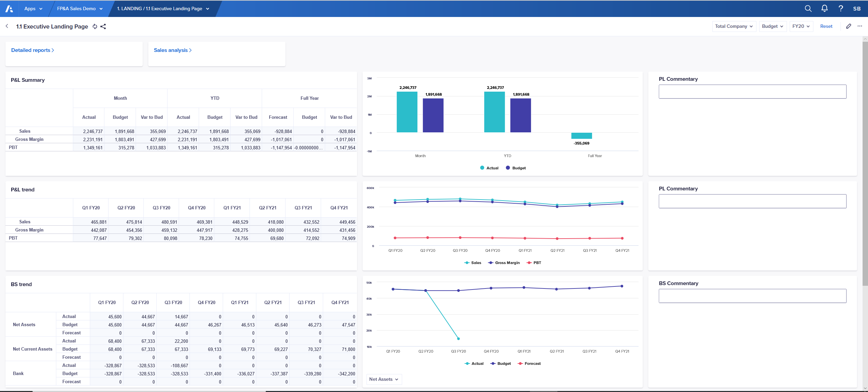Screen dimensions: 868x392
Task: Navigate back using the left arrow icon
Action: coord(7,26)
